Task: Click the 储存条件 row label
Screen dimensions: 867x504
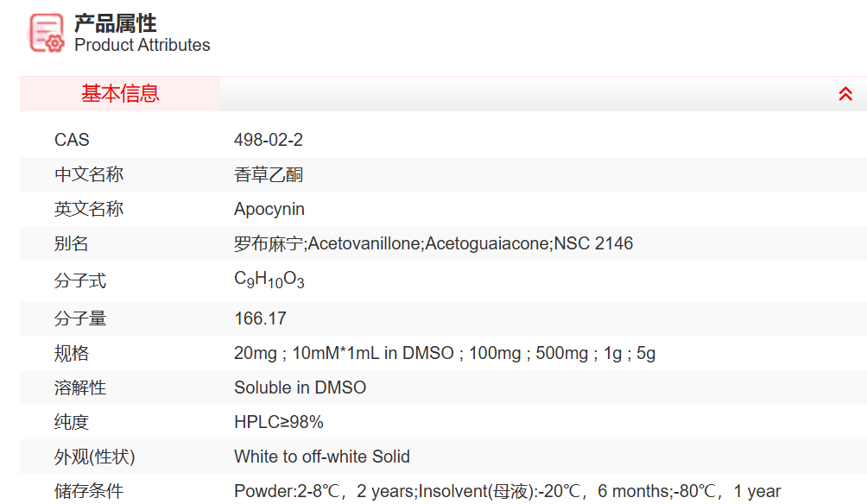Action: point(89,491)
